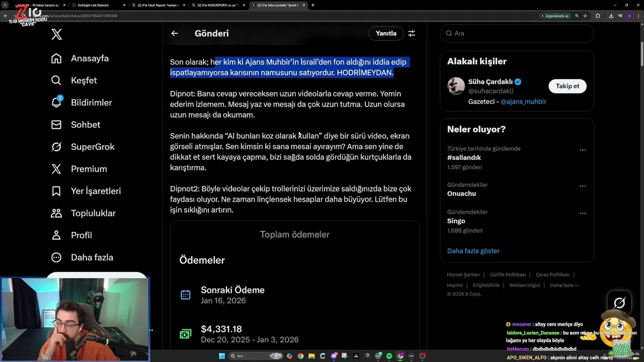
Task: Open Süha Çardaklı's profile picture
Action: tap(456, 86)
